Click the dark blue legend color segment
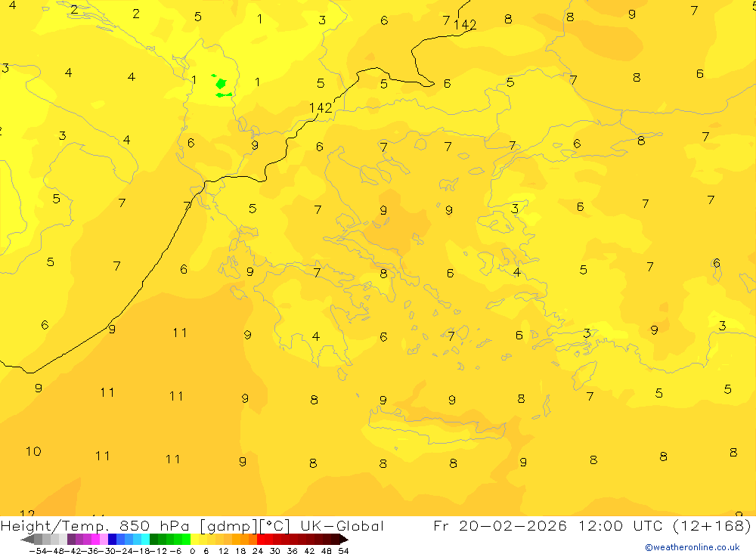 pyautogui.click(x=112, y=540)
